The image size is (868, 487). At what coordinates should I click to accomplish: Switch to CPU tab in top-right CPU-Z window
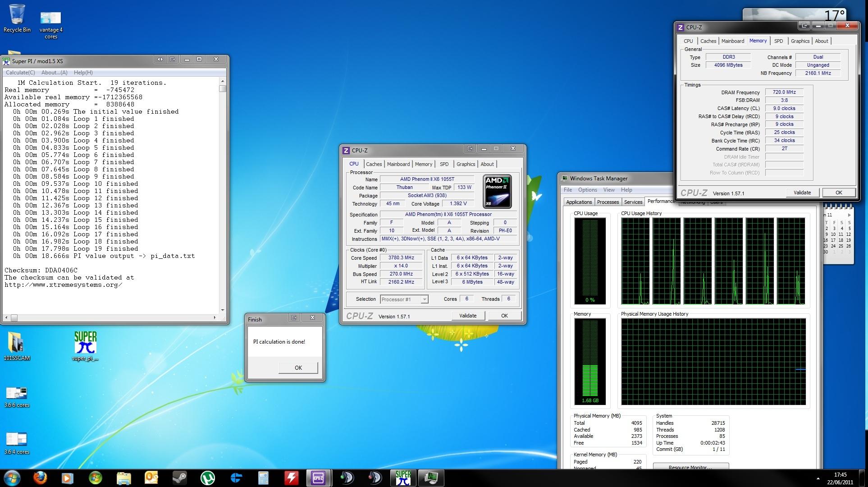pos(688,41)
